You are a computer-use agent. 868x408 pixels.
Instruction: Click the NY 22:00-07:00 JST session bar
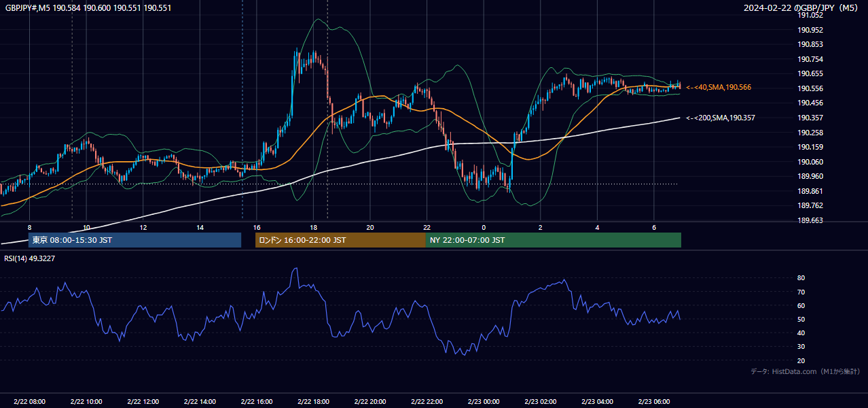553,240
